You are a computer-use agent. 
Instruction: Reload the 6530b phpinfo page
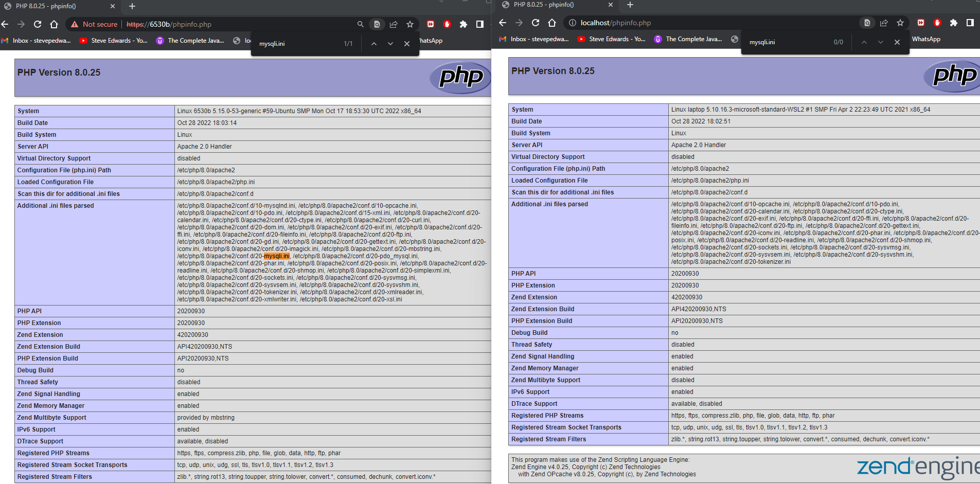38,24
